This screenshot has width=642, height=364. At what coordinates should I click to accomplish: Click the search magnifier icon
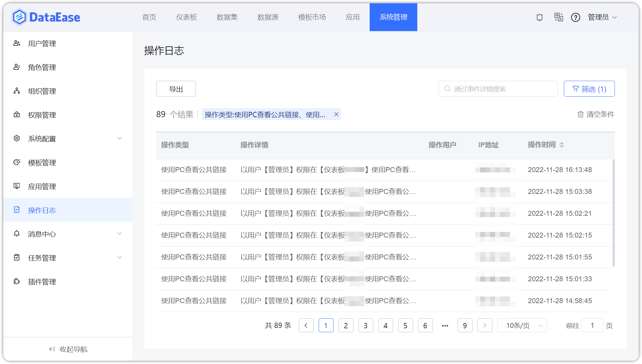pos(447,89)
